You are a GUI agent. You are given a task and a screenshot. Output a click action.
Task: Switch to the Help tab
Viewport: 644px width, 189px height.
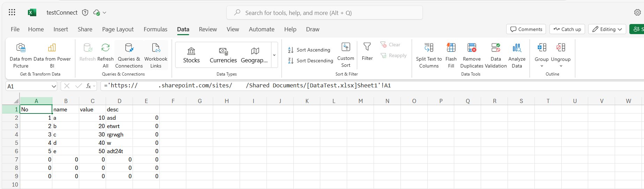click(290, 29)
